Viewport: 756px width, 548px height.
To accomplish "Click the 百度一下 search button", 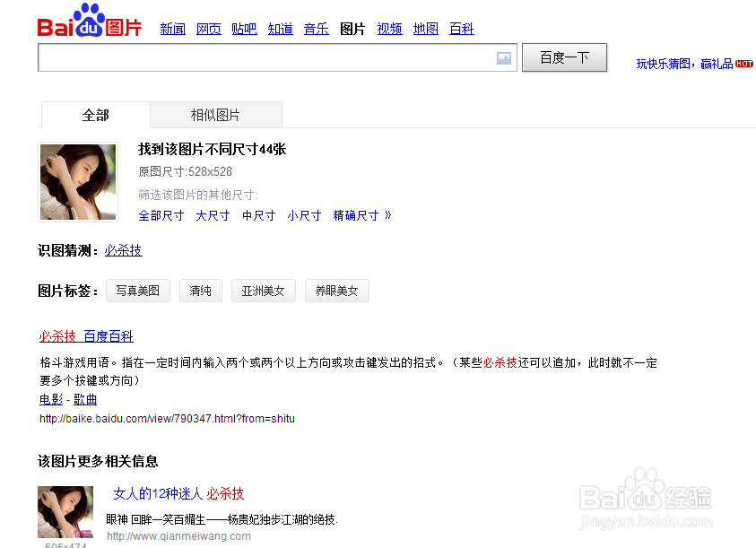I will [x=564, y=57].
